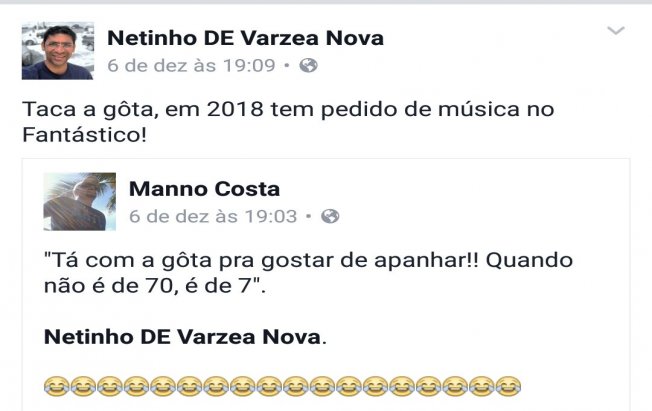The width and height of the screenshot is (652, 411).
Task: Click the bold tagged Netinho name in the shared post
Action: coord(183,337)
